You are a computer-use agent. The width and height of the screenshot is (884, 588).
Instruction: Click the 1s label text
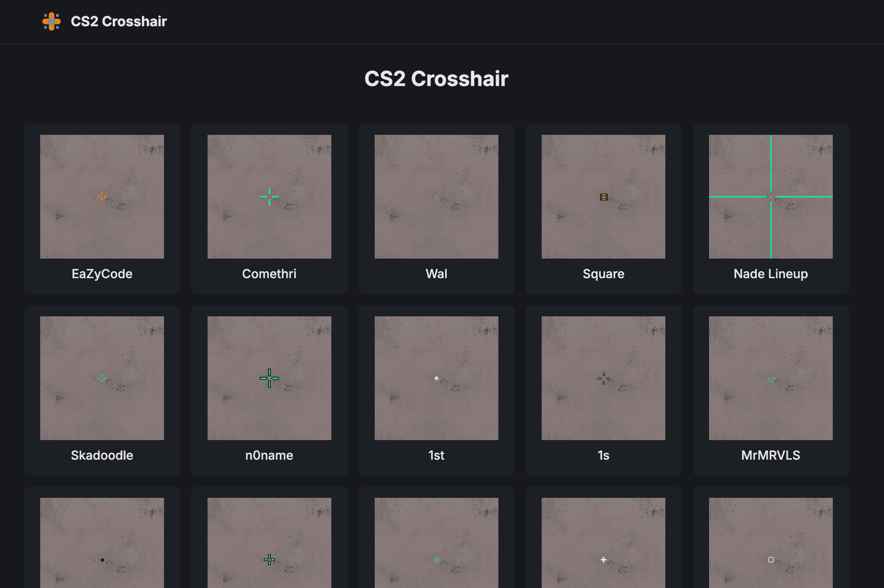click(604, 455)
